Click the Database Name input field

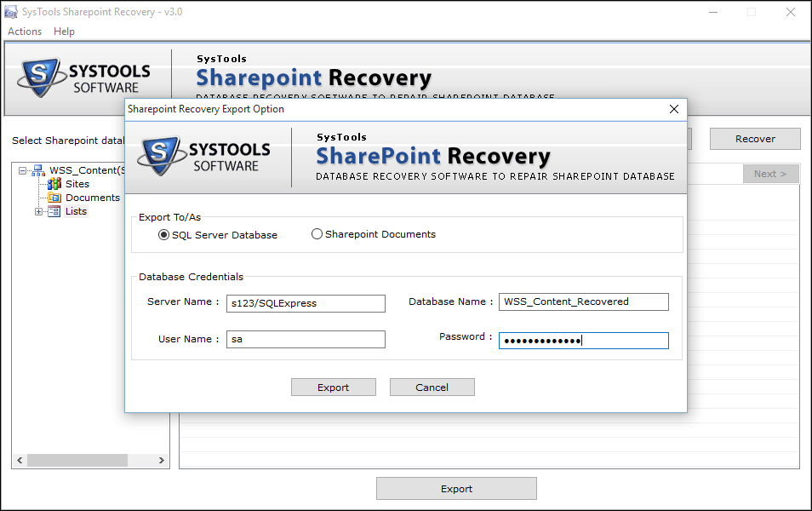(x=584, y=301)
